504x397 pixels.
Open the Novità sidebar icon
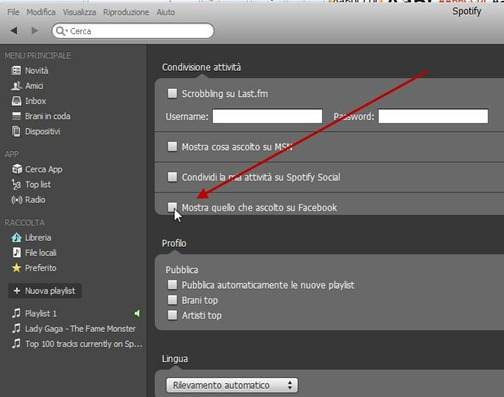(x=16, y=70)
